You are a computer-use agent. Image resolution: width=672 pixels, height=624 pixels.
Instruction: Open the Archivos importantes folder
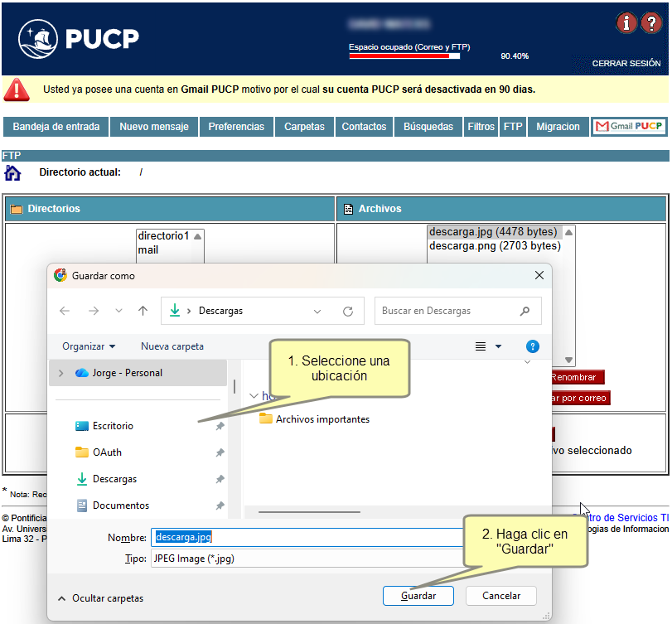coord(321,419)
